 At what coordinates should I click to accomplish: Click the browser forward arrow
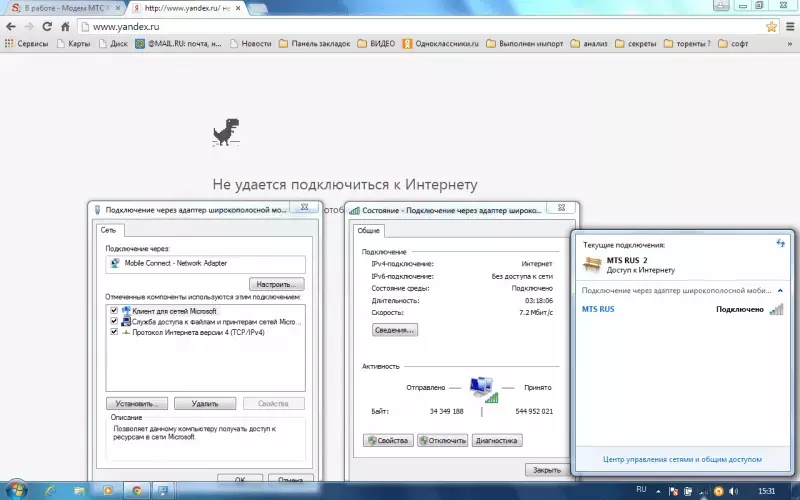pyautogui.click(x=29, y=27)
